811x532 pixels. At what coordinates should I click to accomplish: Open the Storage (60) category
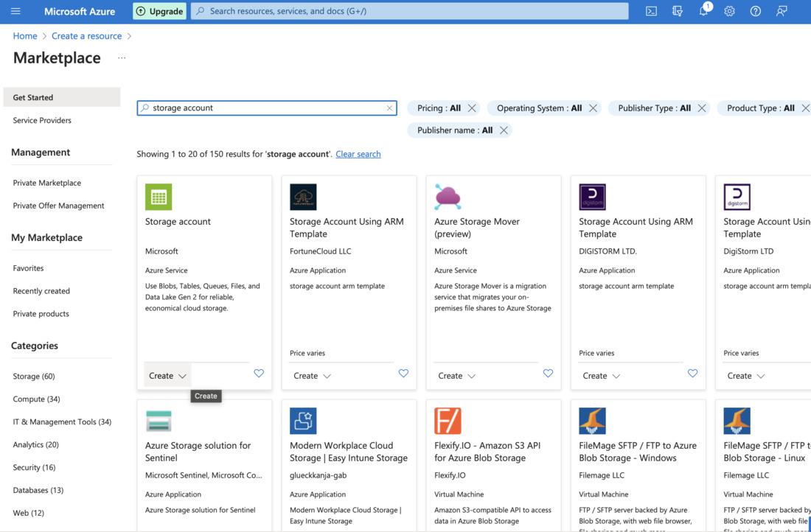pyautogui.click(x=34, y=377)
